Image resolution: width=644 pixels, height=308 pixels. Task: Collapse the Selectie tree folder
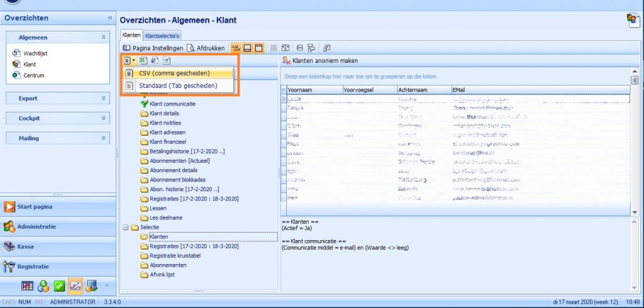[x=125, y=227]
